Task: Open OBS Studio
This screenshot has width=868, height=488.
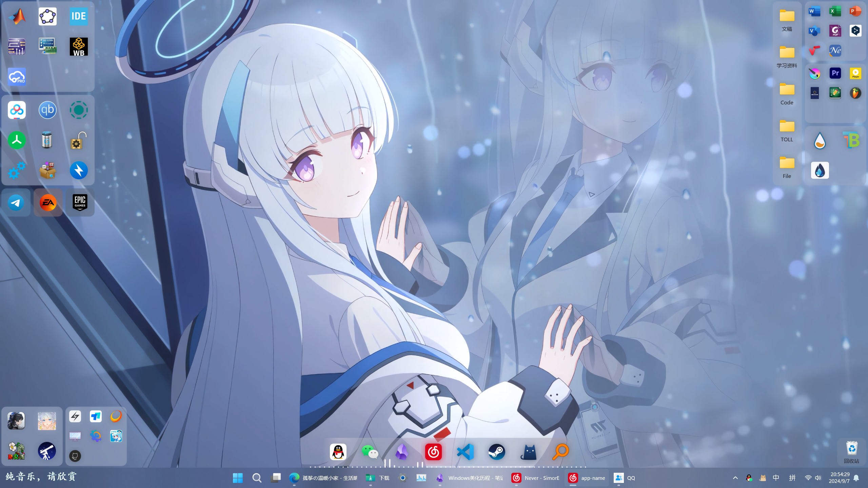Action: pyautogui.click(x=815, y=93)
